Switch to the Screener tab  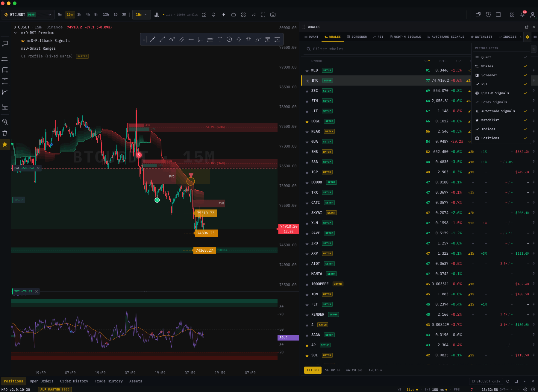click(x=357, y=37)
